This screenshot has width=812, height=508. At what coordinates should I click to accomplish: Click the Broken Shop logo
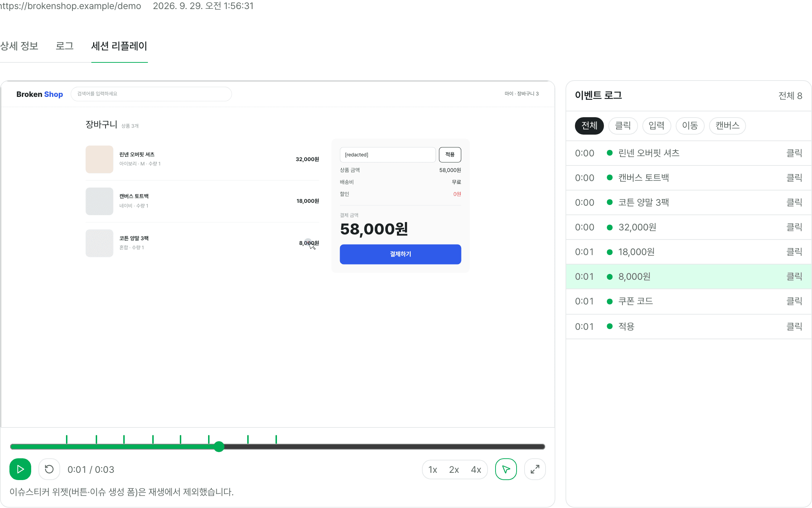pos(40,94)
